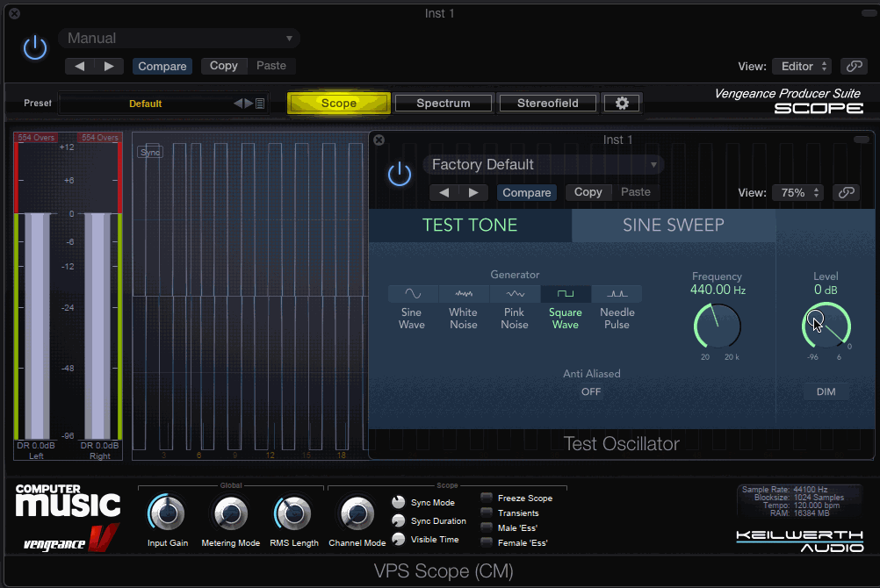880x588 pixels.
Task: Click Copy in VPS Scope header
Action: 223,66
